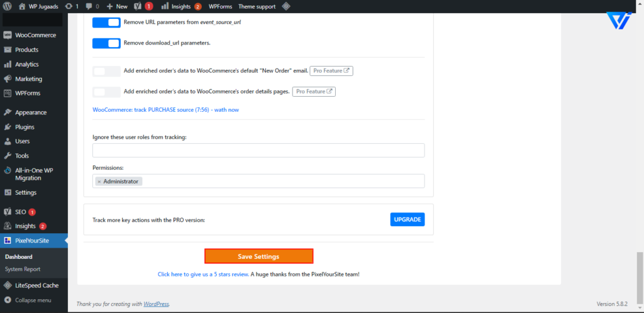Image resolution: width=644 pixels, height=313 pixels.
Task: Open the Ignore user roles selection field
Action: [258, 151]
